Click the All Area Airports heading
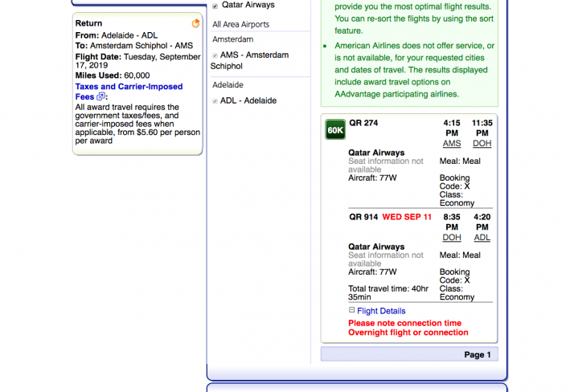574x392 pixels. pyautogui.click(x=240, y=25)
